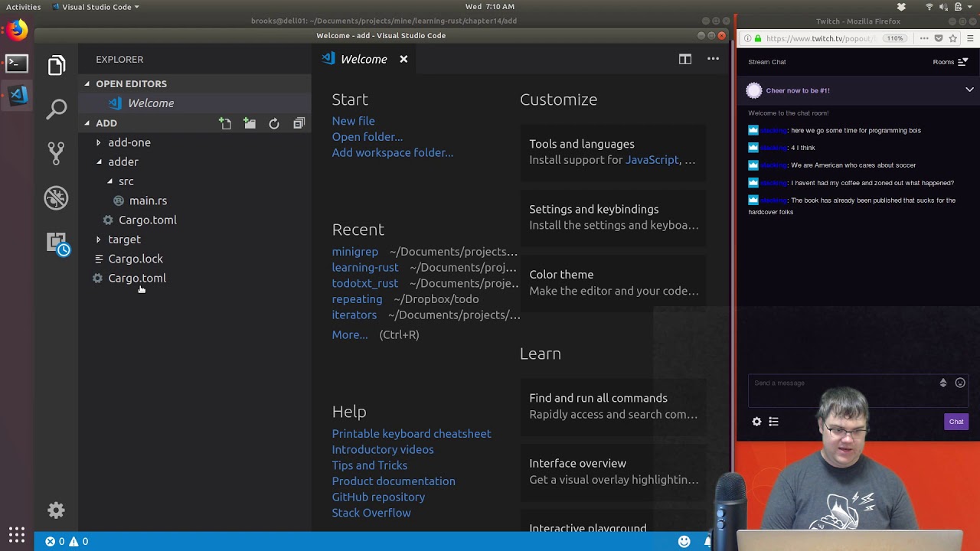Open the Explorer view in activity bar
Screen dimensions: 980x551
(x=56, y=66)
